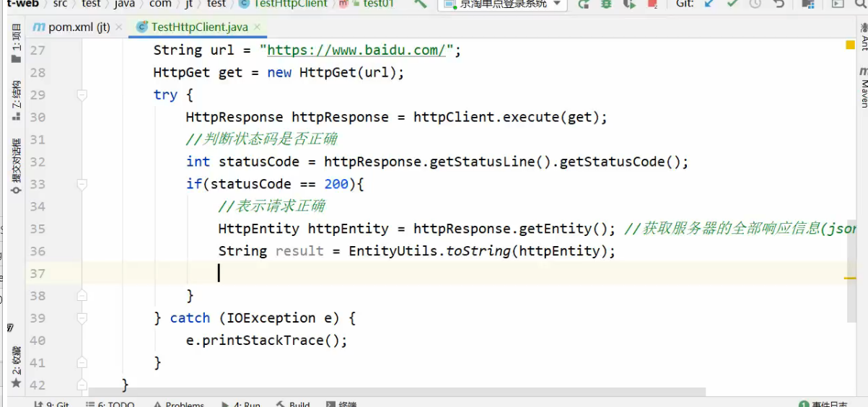
Task: Open the 终端 Terminal tool window
Action: click(341, 404)
